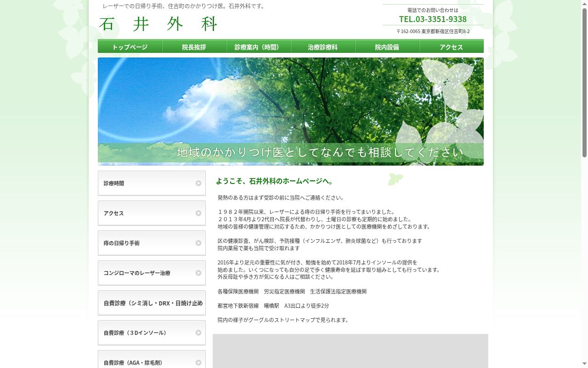Click the heading ようこそ、石井外科のホームページへ。
The height and width of the screenshot is (368, 588).
(275, 181)
